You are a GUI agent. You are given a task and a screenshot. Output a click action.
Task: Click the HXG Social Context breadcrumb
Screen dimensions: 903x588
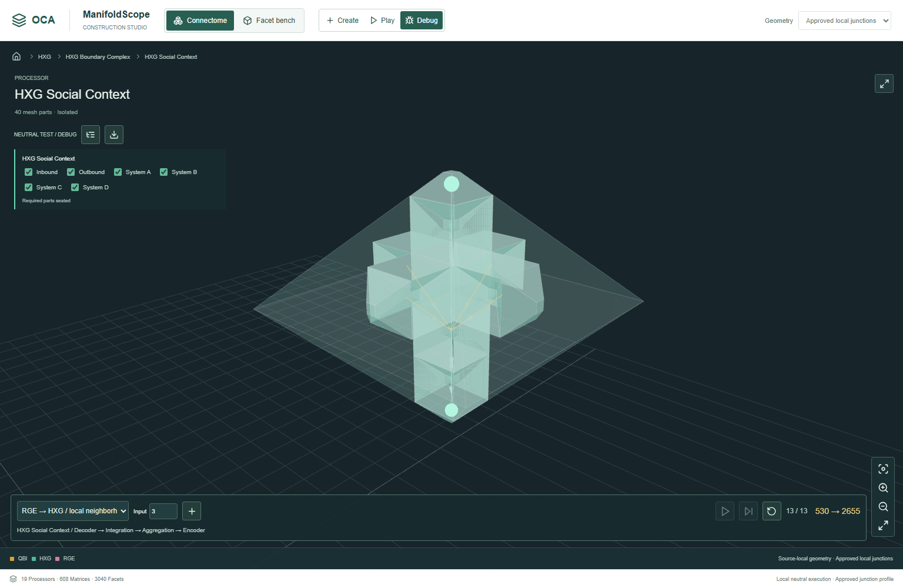click(x=171, y=57)
